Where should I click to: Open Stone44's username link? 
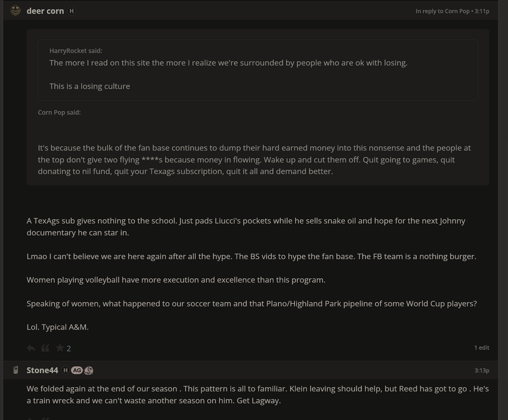coord(42,370)
